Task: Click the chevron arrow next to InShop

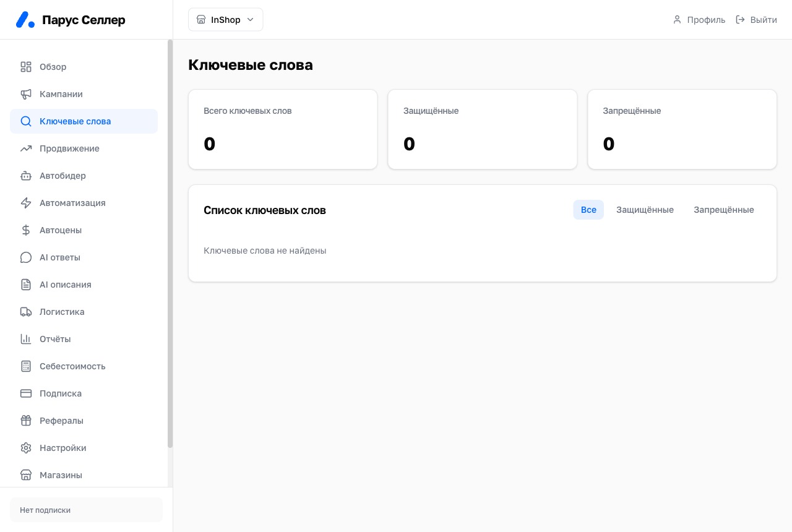Action: point(251,20)
